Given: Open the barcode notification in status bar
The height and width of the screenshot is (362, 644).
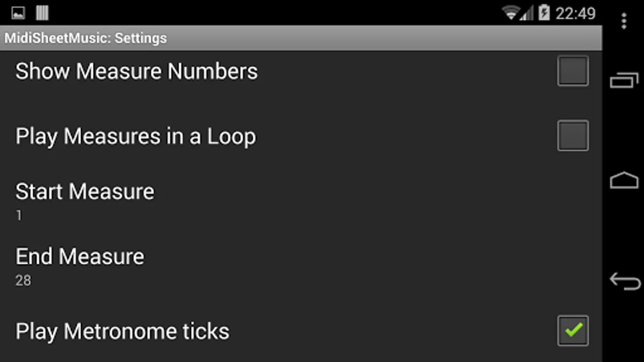Looking at the screenshot, I should point(42,13).
